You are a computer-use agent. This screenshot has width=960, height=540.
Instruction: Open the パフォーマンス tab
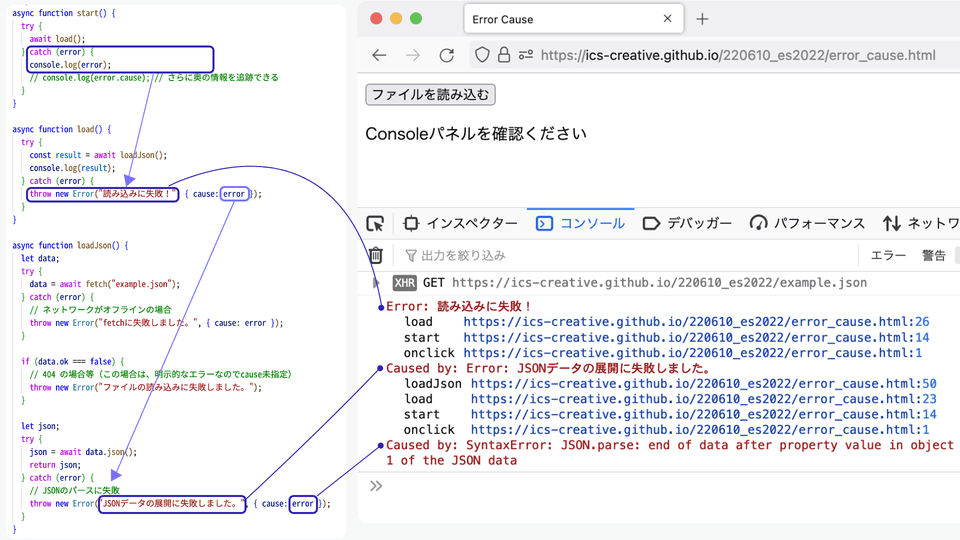click(807, 223)
